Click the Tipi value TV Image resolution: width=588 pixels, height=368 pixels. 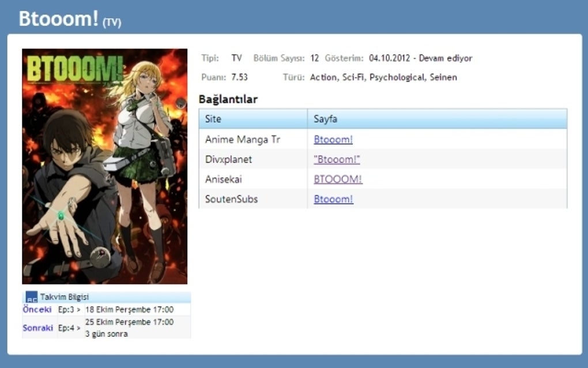[236, 58]
